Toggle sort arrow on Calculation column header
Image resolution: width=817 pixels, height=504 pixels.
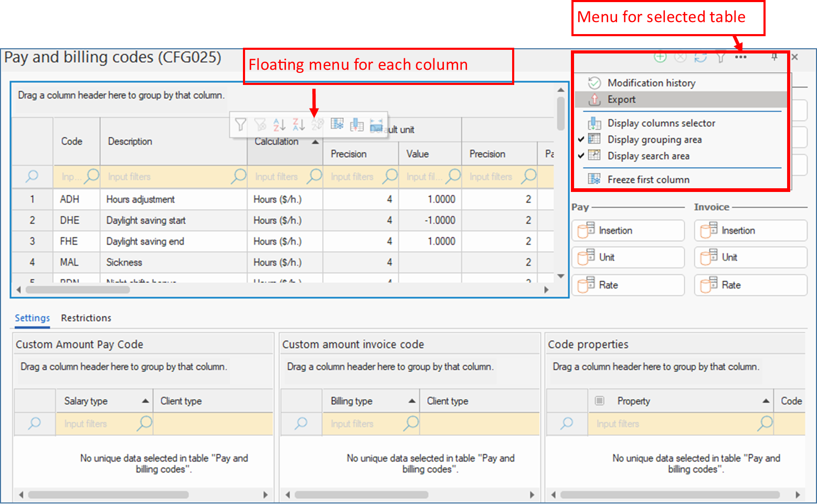[315, 142]
